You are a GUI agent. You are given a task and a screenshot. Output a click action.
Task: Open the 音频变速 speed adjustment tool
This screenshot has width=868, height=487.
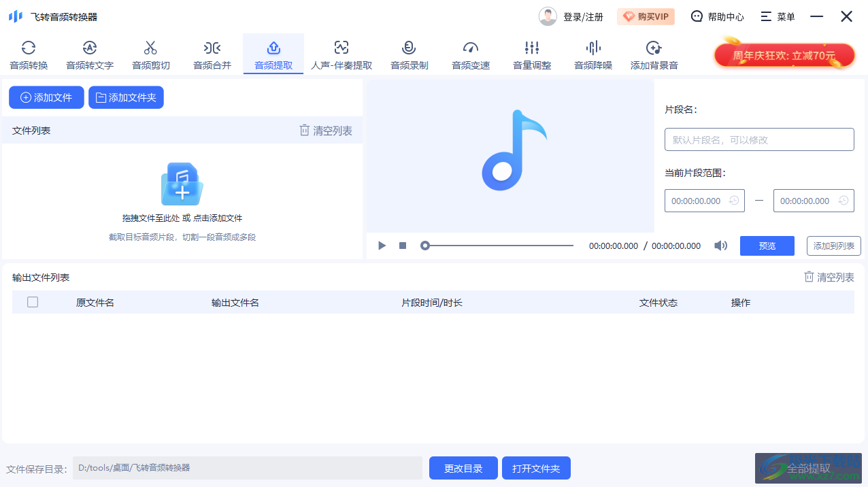pyautogui.click(x=470, y=54)
